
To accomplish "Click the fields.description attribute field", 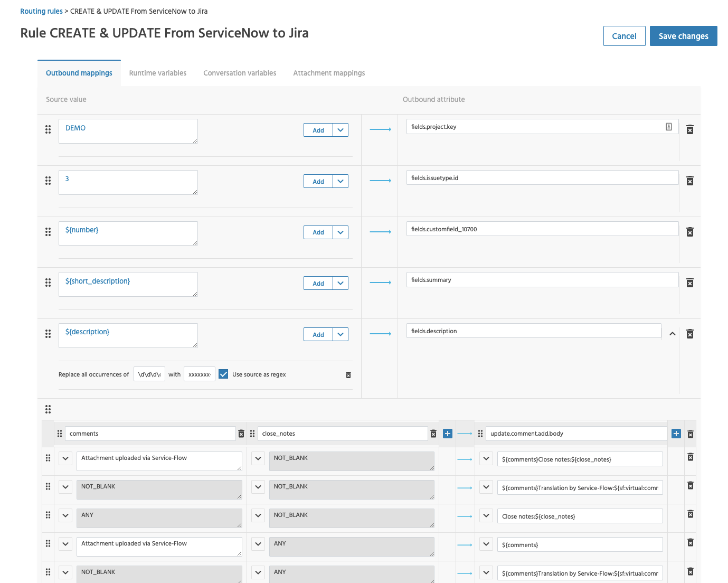I will tap(534, 331).
